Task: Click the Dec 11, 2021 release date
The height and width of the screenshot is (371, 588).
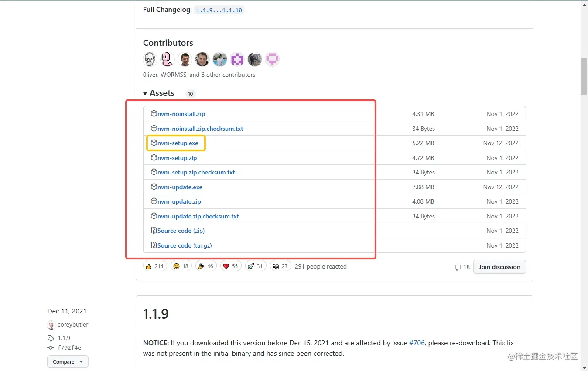Action: [67, 311]
